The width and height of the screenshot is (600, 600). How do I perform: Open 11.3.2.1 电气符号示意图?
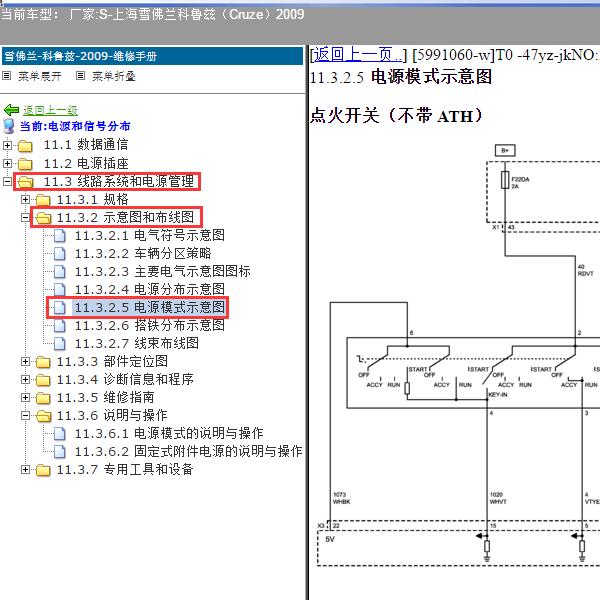[x=150, y=235]
